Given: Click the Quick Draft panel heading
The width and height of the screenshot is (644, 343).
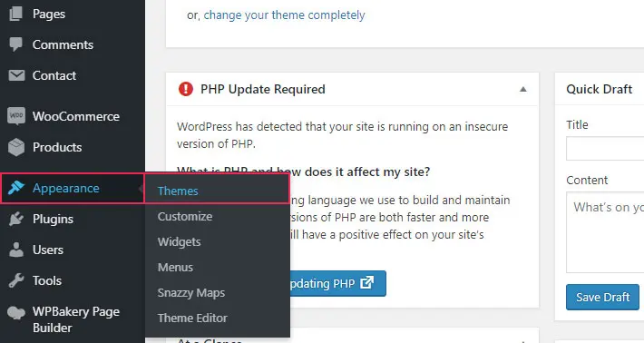Looking at the screenshot, I should point(599,89).
